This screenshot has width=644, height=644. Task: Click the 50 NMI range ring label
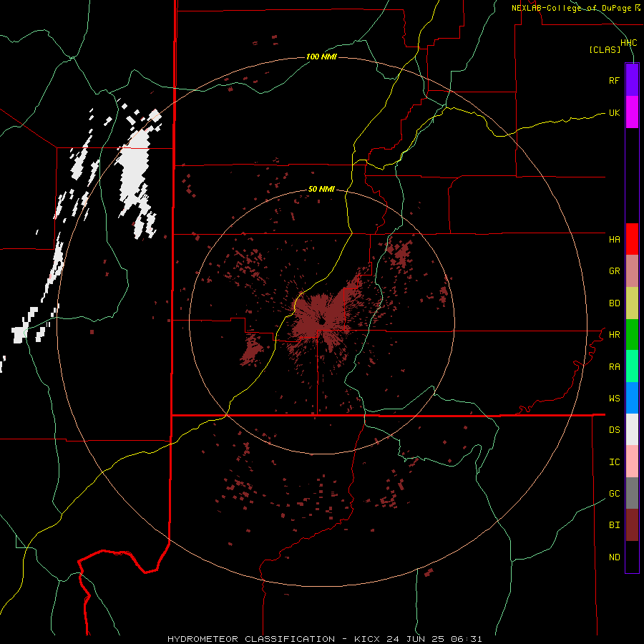coord(321,189)
